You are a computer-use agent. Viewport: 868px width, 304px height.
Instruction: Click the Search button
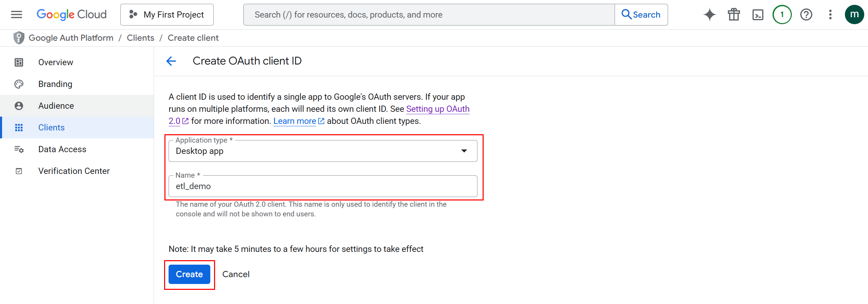point(641,14)
